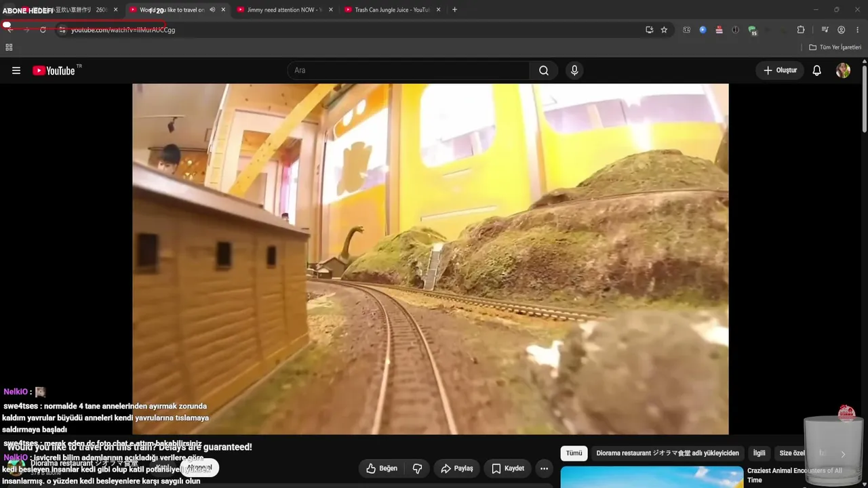Open the Chrome profile icon
Screen dimensions: 868x488
tap(842, 30)
